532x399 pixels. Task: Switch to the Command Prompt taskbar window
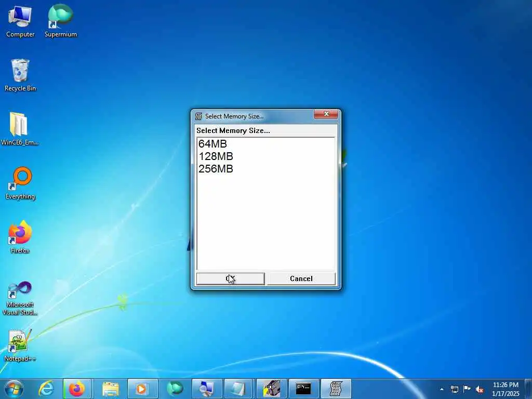303,389
